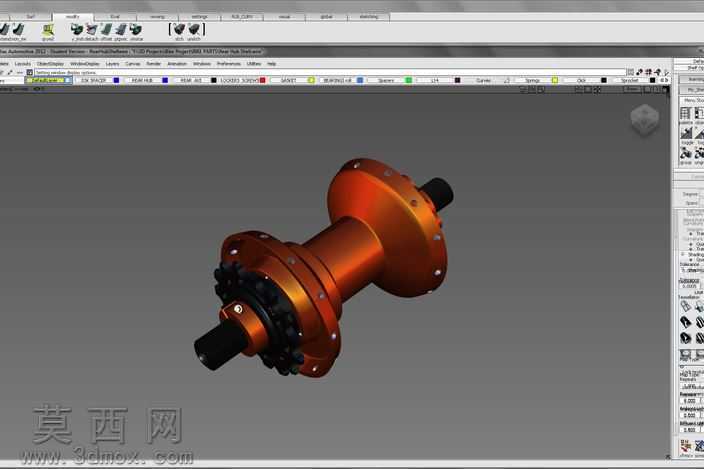Image resolution: width=704 pixels, height=469 pixels.
Task: Switch to the Eval shelf tab
Action: (x=115, y=17)
